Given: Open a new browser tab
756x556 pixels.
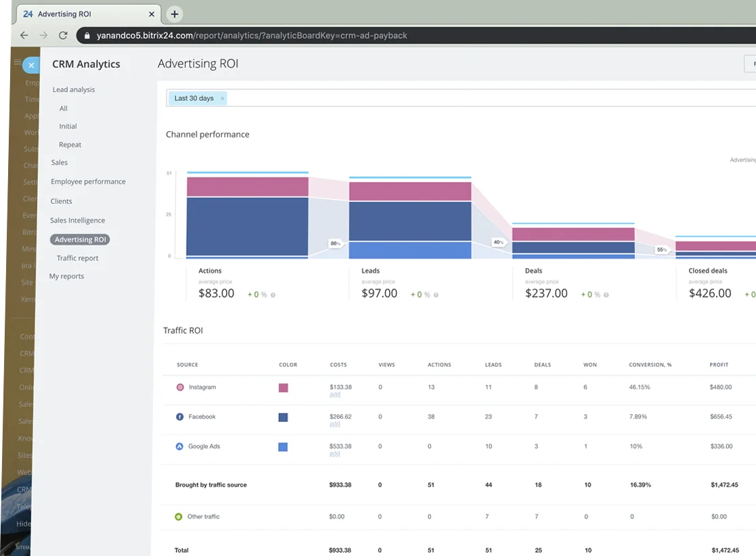Looking at the screenshot, I should (x=174, y=14).
